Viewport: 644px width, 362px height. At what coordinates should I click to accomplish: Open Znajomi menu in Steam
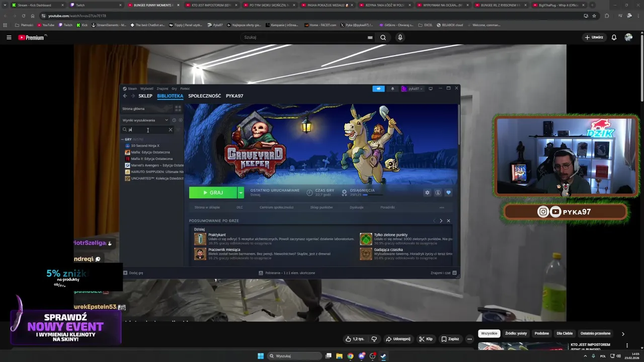pyautogui.click(x=162, y=88)
